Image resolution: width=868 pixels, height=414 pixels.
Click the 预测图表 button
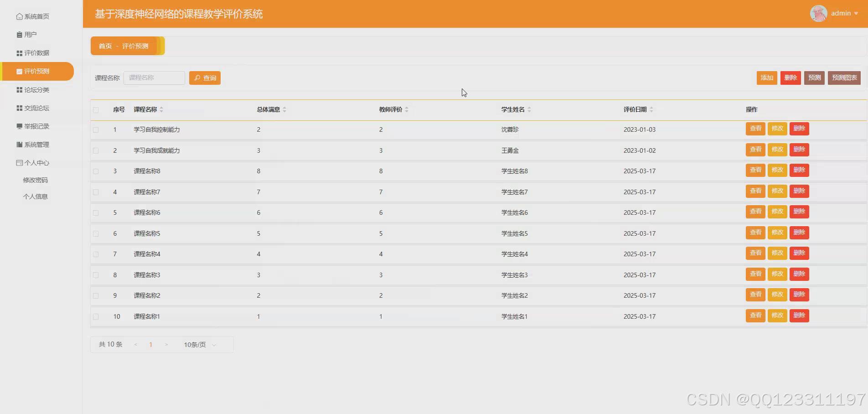(844, 78)
